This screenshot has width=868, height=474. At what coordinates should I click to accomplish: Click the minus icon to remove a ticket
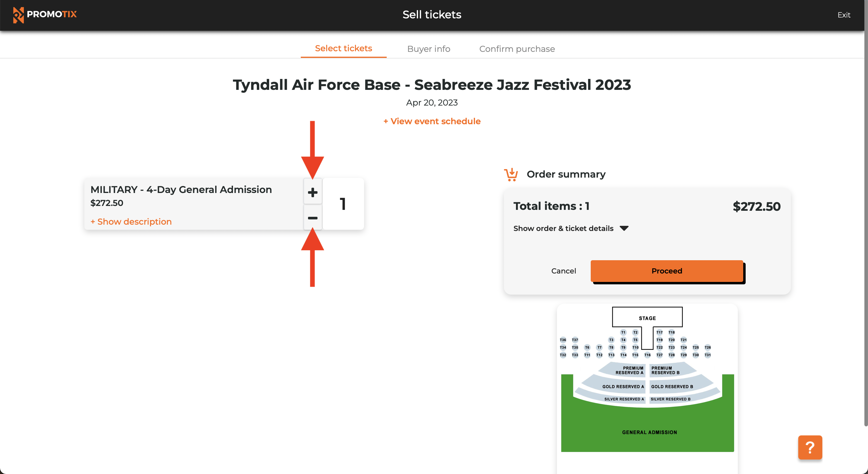point(312,217)
